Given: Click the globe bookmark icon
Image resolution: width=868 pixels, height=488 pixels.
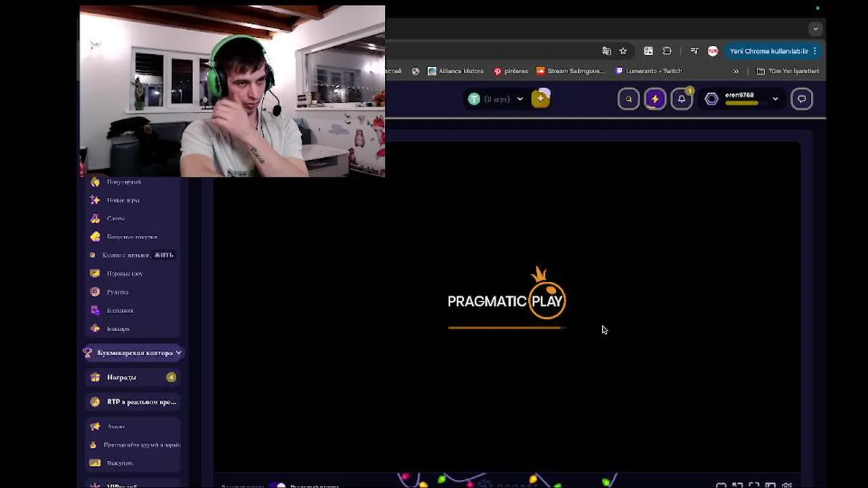Looking at the screenshot, I should tap(416, 71).
